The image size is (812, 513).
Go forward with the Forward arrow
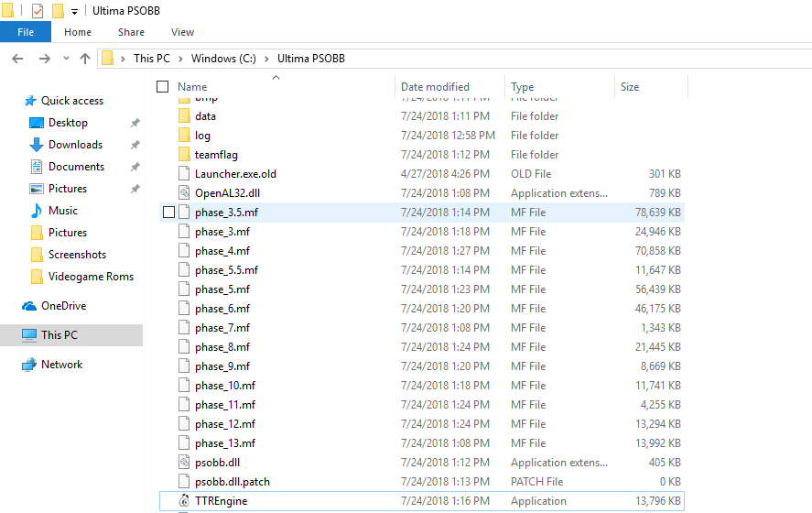coord(45,59)
